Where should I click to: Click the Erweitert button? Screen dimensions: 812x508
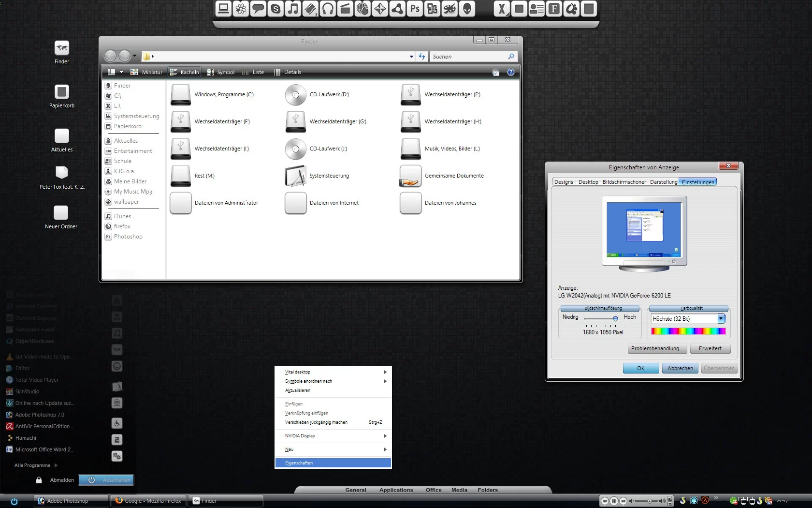coord(710,348)
